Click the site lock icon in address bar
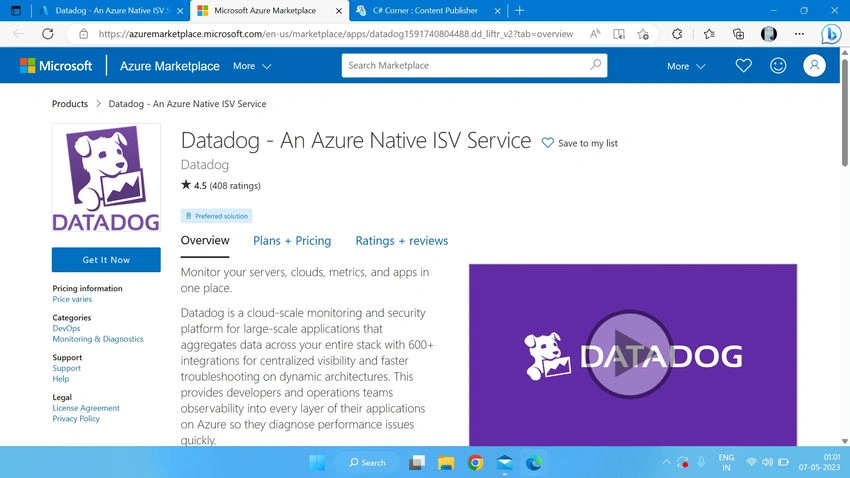The height and width of the screenshot is (478, 850). coord(83,34)
